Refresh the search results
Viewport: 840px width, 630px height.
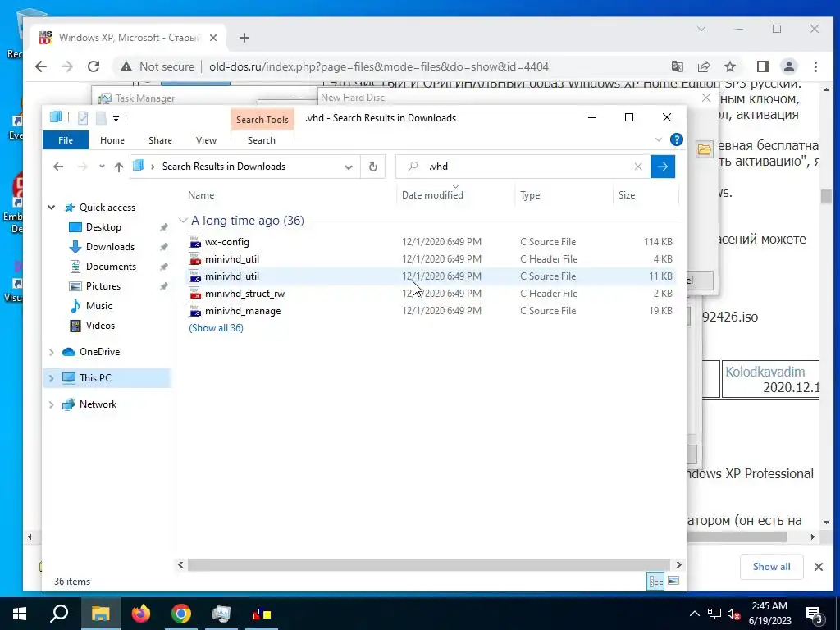click(373, 167)
